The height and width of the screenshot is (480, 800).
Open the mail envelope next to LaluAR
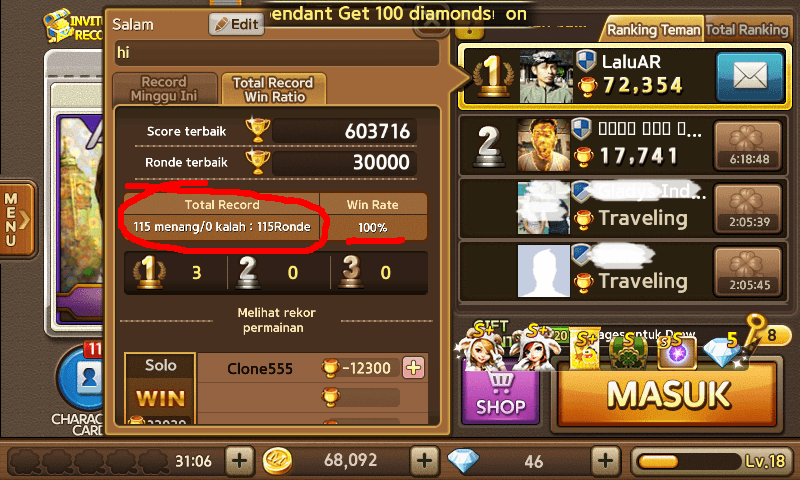point(749,77)
